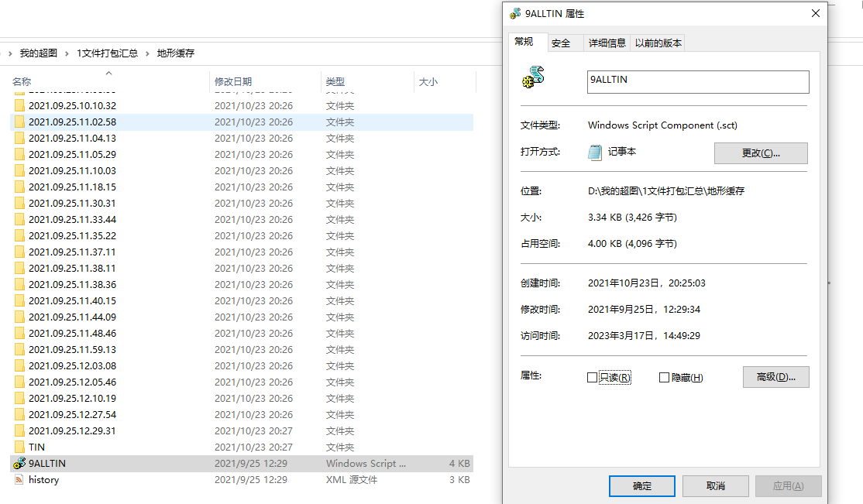
Task: Click folder icon for 2021.09.25.11.35.22
Action: point(19,235)
